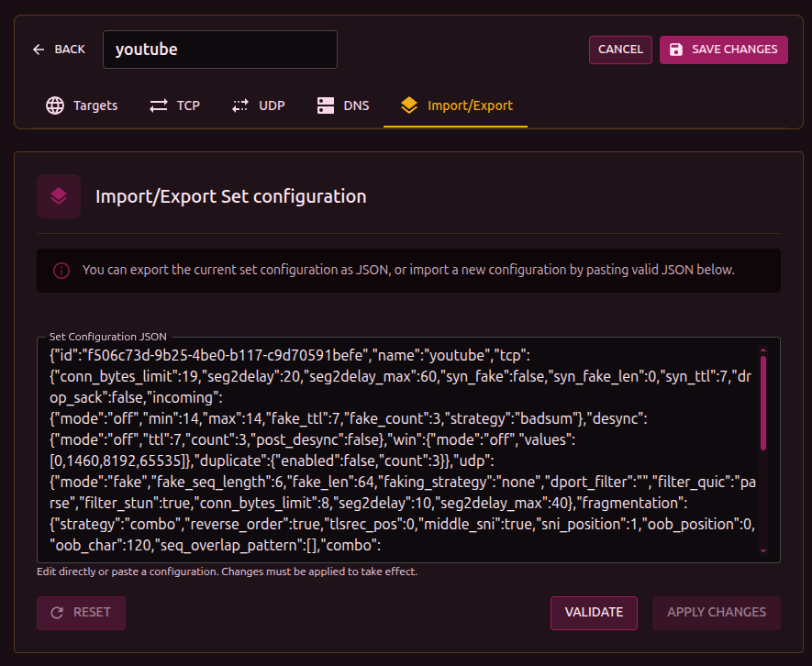This screenshot has width=812, height=666.
Task: Click the layers icon on Import/Export tab
Action: (409, 105)
